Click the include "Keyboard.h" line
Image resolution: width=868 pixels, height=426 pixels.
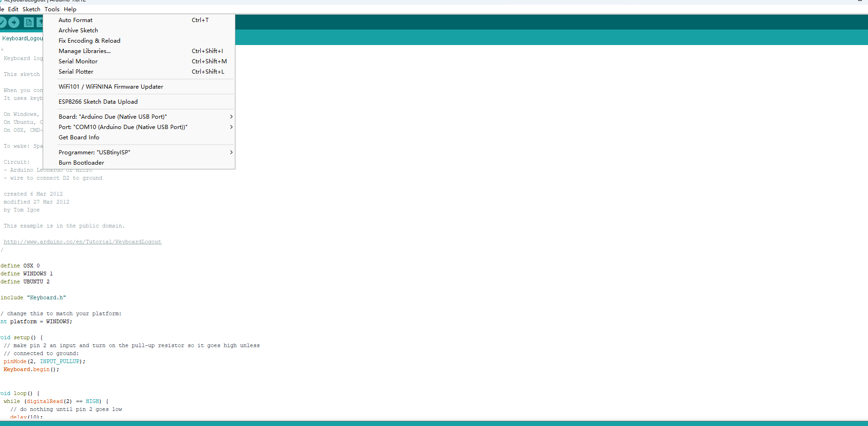[x=33, y=297]
